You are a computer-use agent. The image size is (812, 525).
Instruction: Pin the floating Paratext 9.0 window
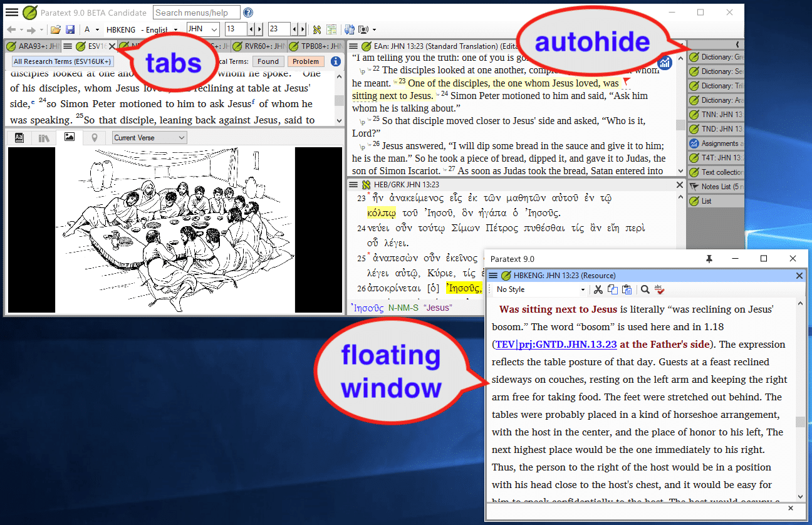(x=709, y=259)
